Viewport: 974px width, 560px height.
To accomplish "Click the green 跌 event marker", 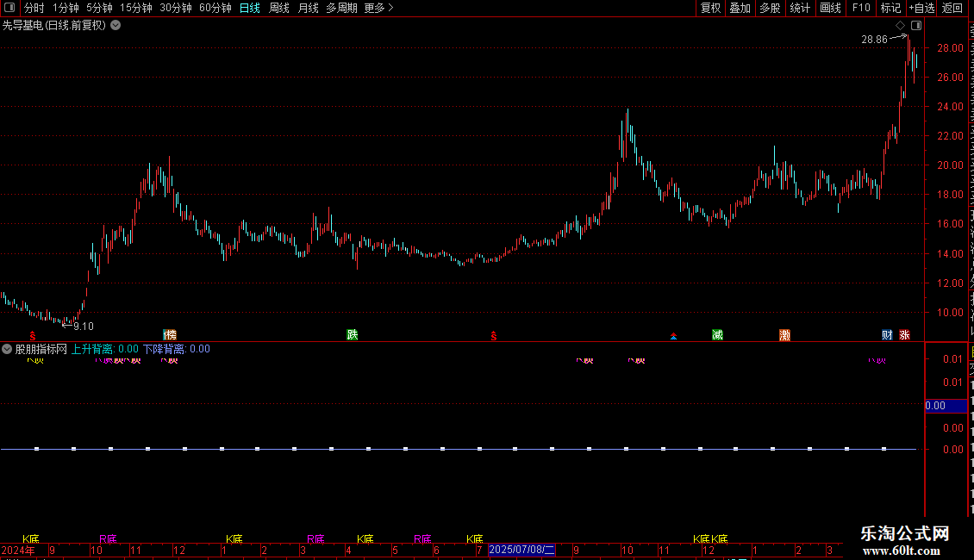I will [353, 334].
